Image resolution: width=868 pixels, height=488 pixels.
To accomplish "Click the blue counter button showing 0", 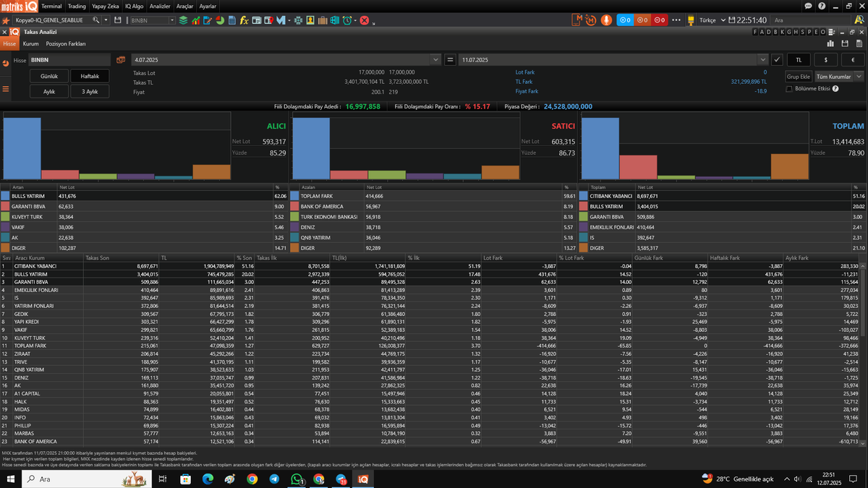I will point(625,20).
